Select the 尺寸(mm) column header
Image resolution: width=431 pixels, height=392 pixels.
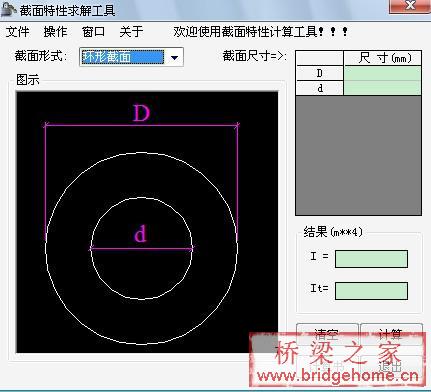[382, 58]
